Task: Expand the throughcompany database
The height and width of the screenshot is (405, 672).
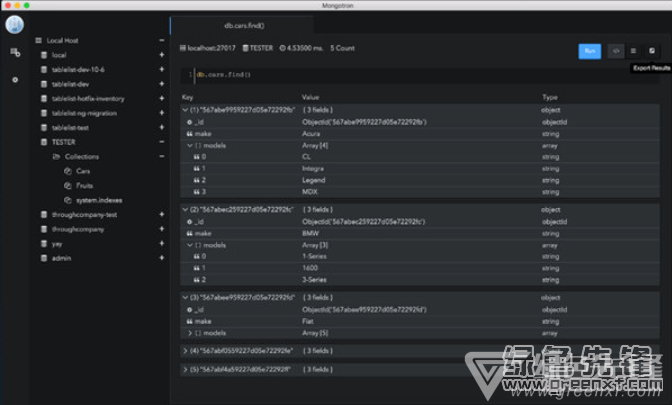Action: [x=162, y=229]
